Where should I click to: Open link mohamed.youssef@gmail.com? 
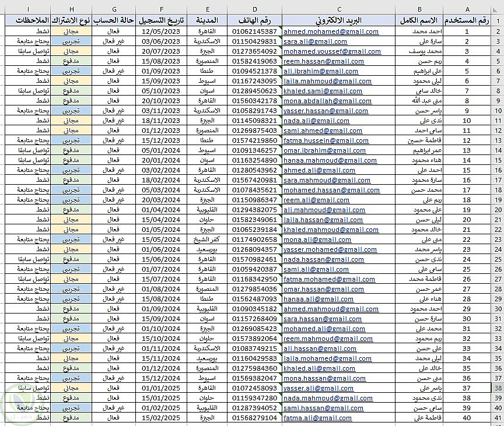332,51
